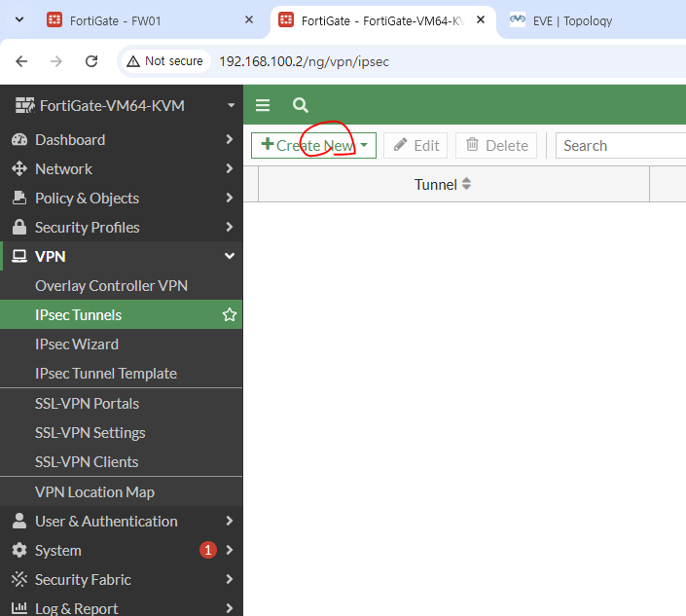
Task: Click the Security Fabric icon
Action: [x=19, y=579]
